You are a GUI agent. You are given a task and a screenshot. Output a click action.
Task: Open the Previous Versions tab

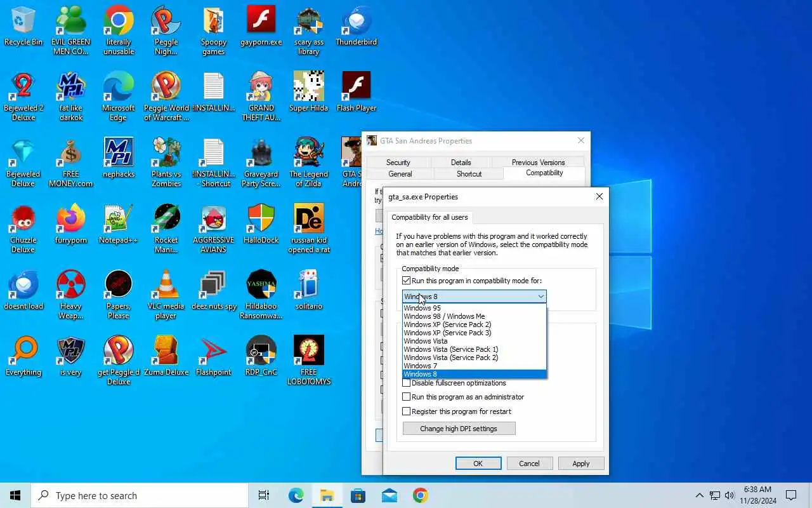[538, 163]
